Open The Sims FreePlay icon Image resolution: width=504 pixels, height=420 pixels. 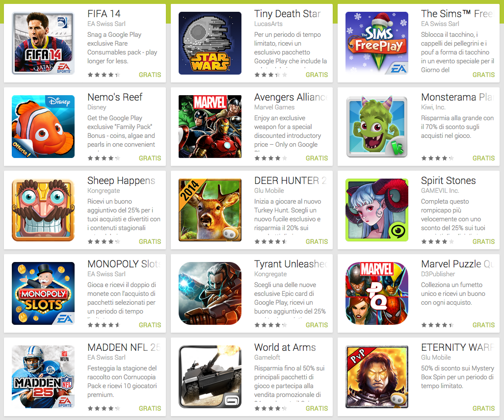pyautogui.click(x=377, y=43)
